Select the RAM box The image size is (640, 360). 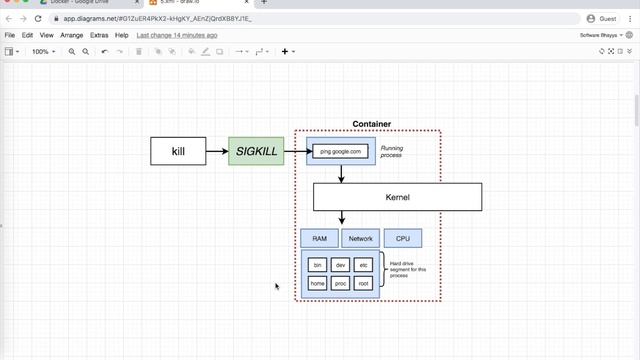[x=320, y=238]
